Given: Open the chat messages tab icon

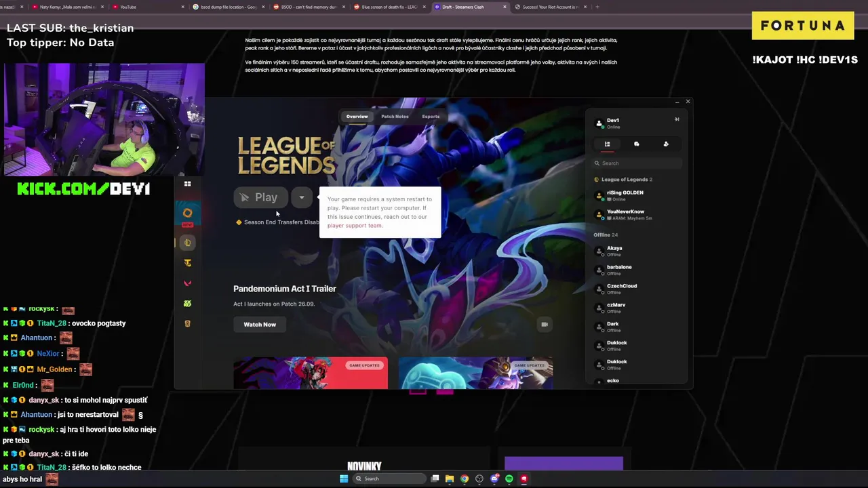Looking at the screenshot, I should pyautogui.click(x=636, y=144).
